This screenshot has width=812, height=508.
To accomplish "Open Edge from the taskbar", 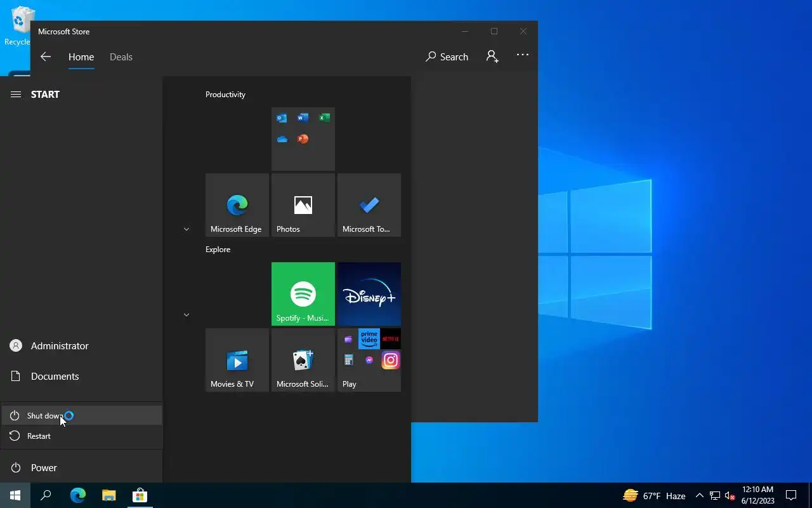I will pos(77,495).
